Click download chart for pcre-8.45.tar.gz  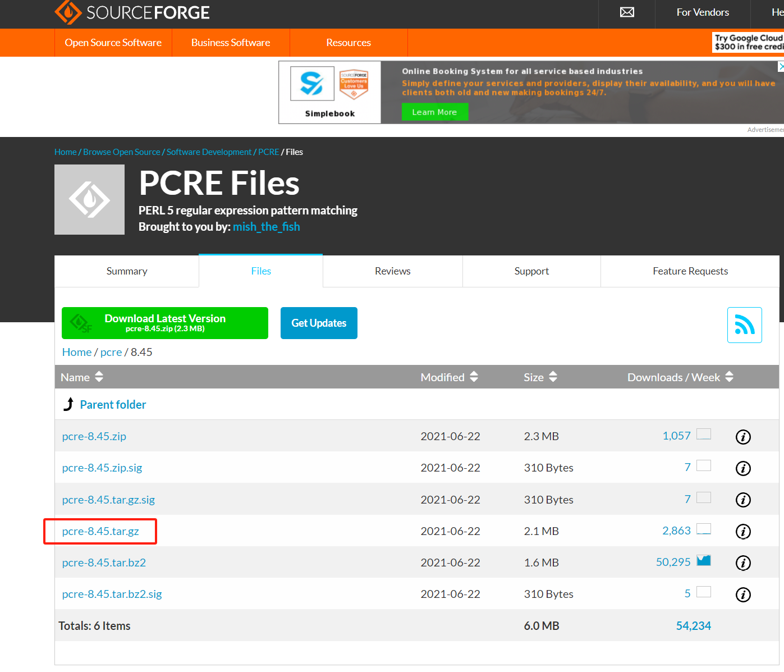[x=704, y=529]
